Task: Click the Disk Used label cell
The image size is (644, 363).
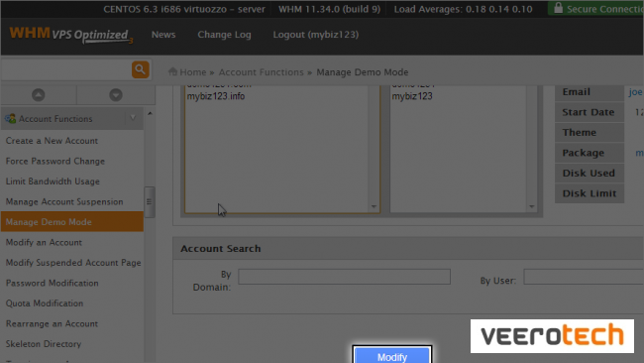Action: click(590, 174)
